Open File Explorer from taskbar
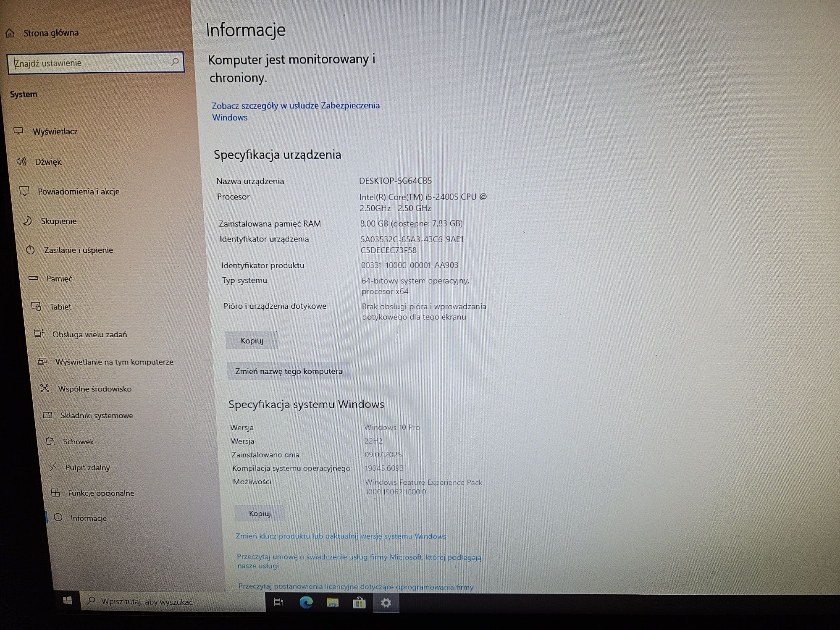The width and height of the screenshot is (840, 630). click(x=333, y=603)
